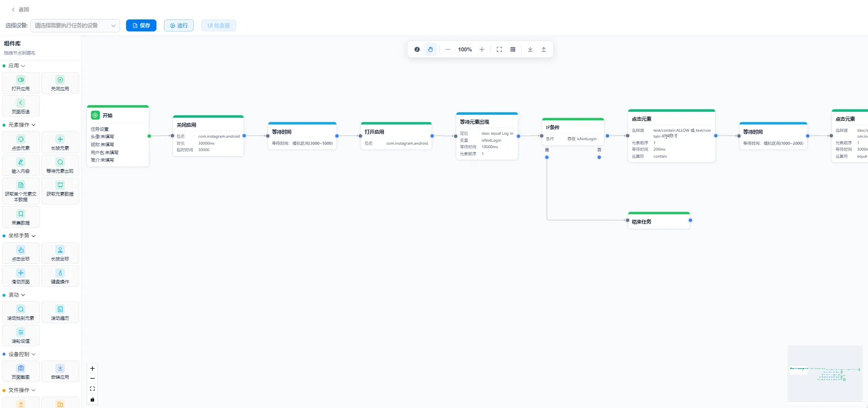Toggle the grid view icon in toolbar
The height and width of the screenshot is (408, 868).
tap(513, 49)
